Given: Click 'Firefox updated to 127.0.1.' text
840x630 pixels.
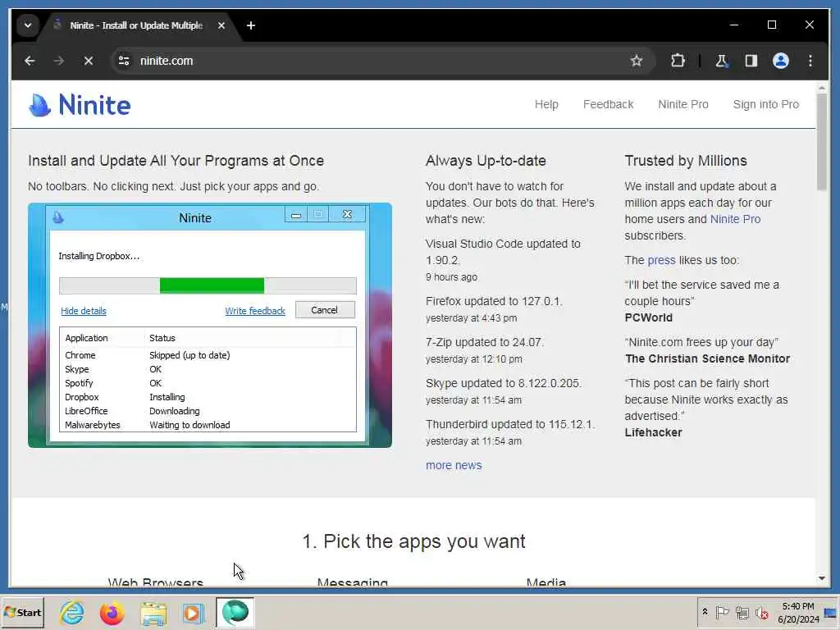Looking at the screenshot, I should pyautogui.click(x=494, y=301).
